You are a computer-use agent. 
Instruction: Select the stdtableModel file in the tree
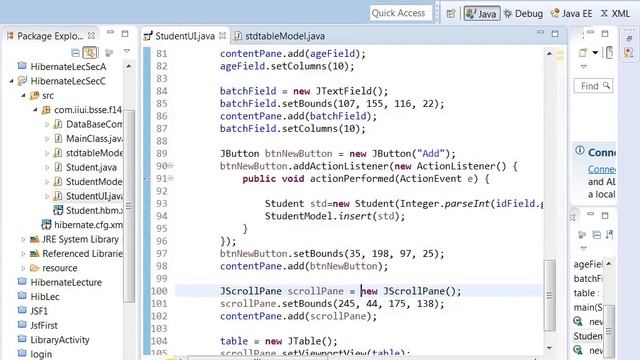click(x=94, y=153)
